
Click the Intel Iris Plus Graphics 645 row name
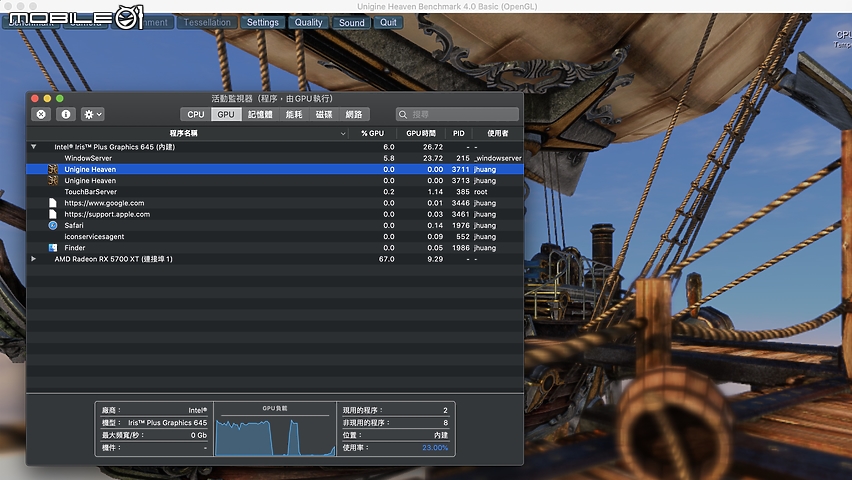(115, 147)
